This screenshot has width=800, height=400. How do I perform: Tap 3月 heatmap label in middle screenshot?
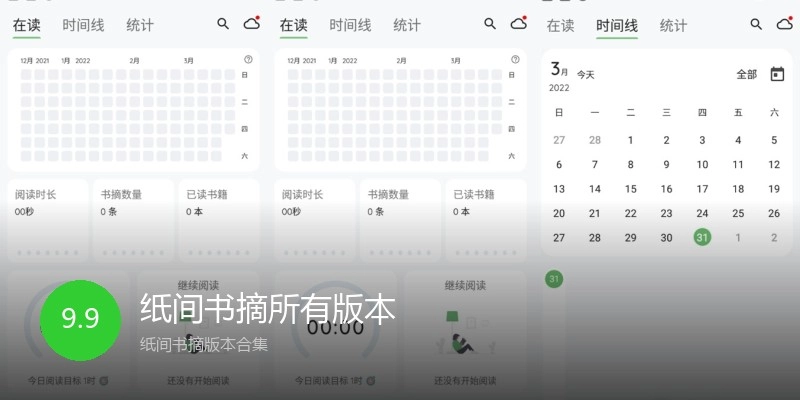pos(456,61)
